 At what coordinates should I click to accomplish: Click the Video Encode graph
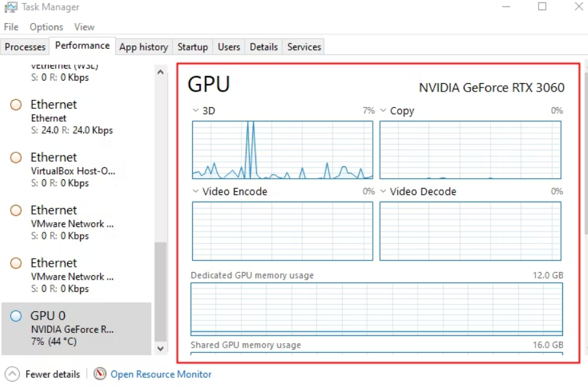tap(282, 231)
